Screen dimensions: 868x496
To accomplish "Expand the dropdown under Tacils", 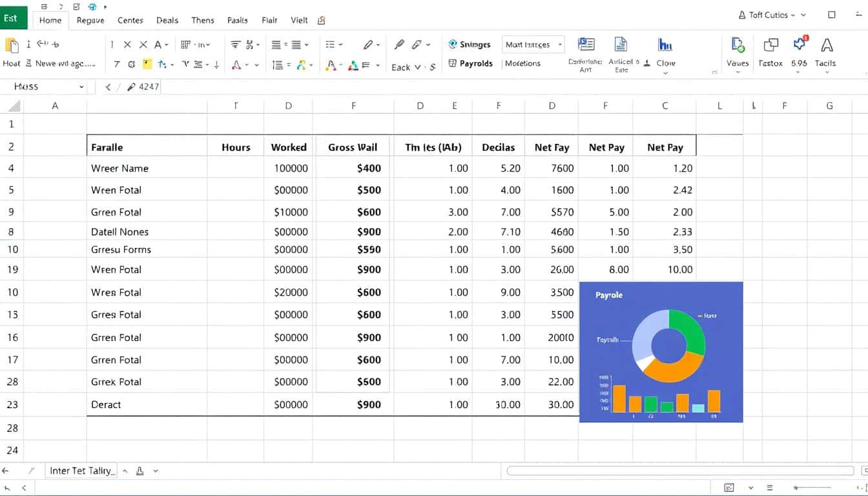I will pyautogui.click(x=826, y=73).
